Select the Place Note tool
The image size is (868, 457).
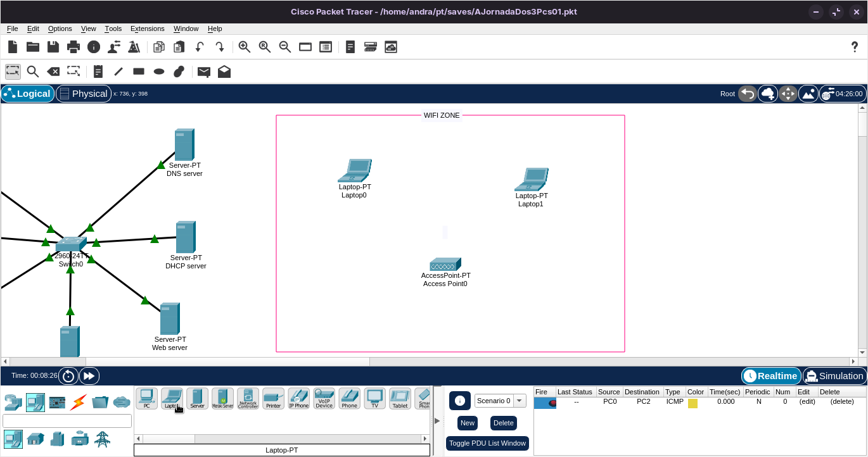click(98, 72)
